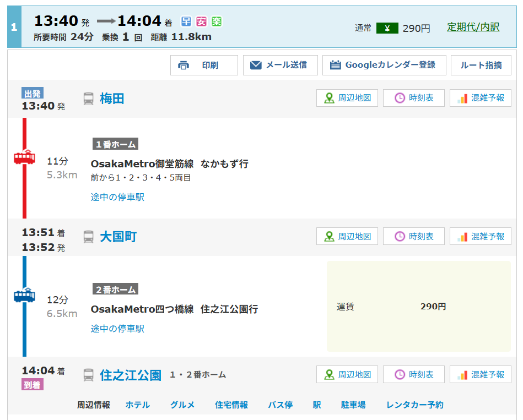This screenshot has width=523, height=420.
Task: Show 混雑予報 for 住之江公園 station
Action: click(x=481, y=374)
